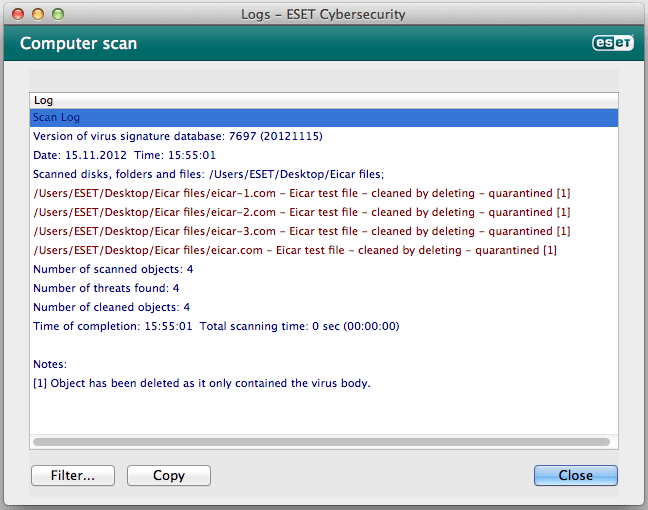Click the horizontal scrollbar in the log
Image resolution: width=648 pixels, height=510 pixels.
320,441
